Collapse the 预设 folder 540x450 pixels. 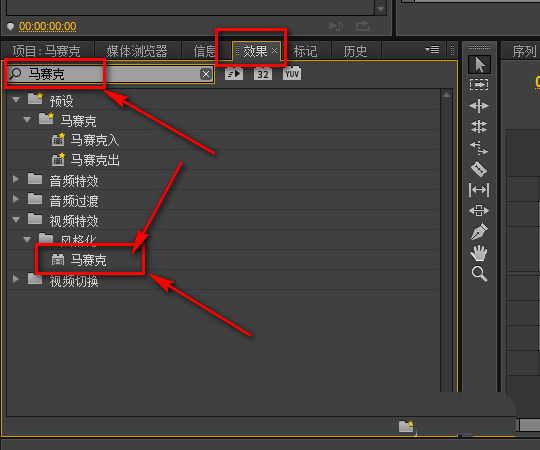[x=16, y=100]
